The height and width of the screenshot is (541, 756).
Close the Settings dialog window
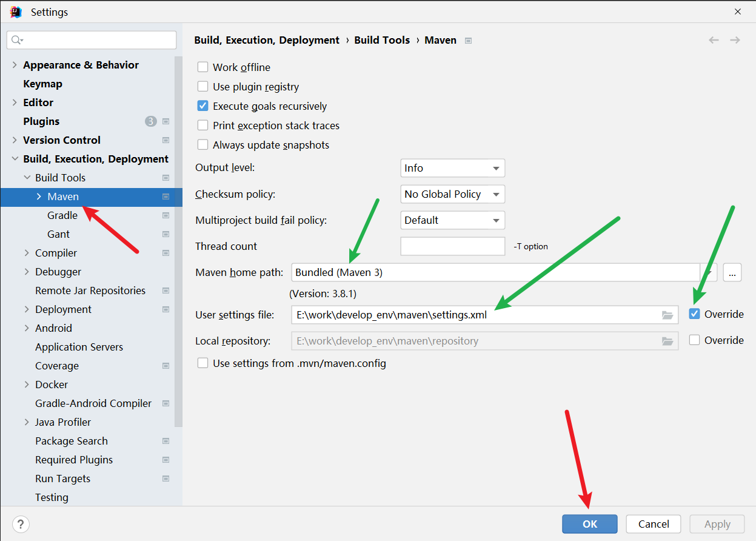[738, 12]
